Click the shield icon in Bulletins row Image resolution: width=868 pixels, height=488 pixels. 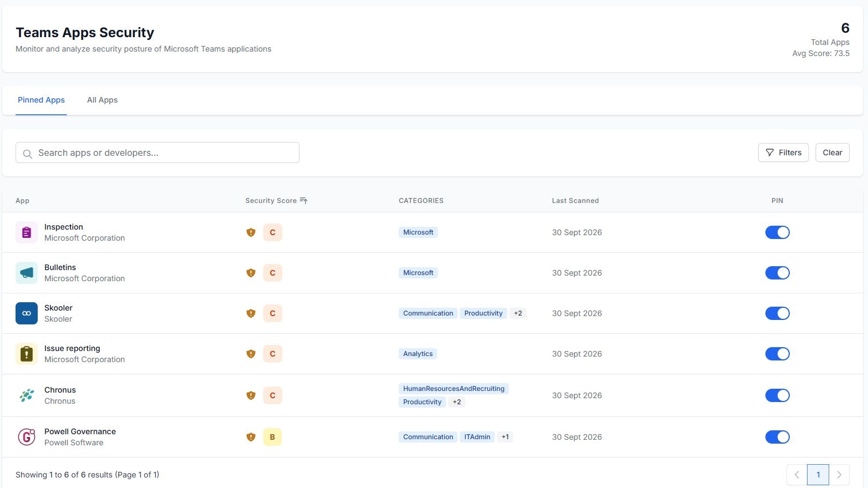tap(251, 273)
